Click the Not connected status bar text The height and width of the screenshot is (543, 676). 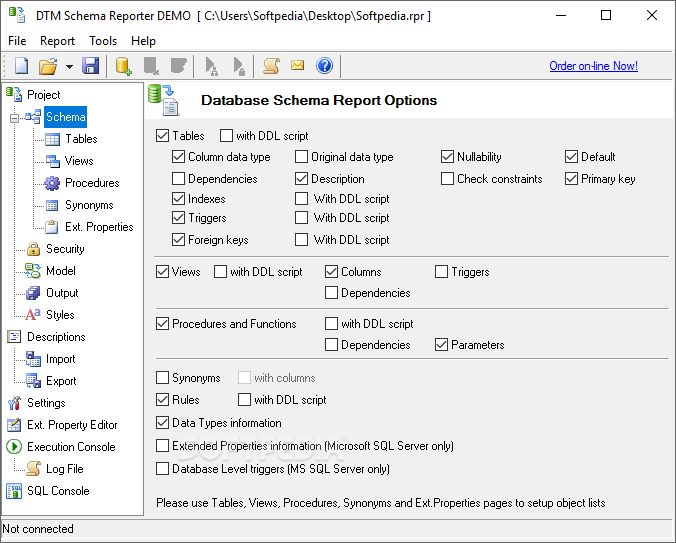[x=38, y=529]
